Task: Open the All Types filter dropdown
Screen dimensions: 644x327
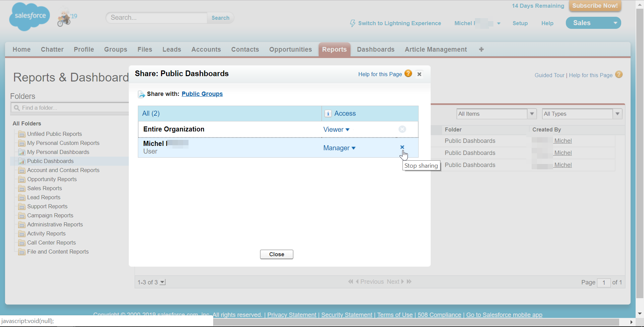Action: 617,114
